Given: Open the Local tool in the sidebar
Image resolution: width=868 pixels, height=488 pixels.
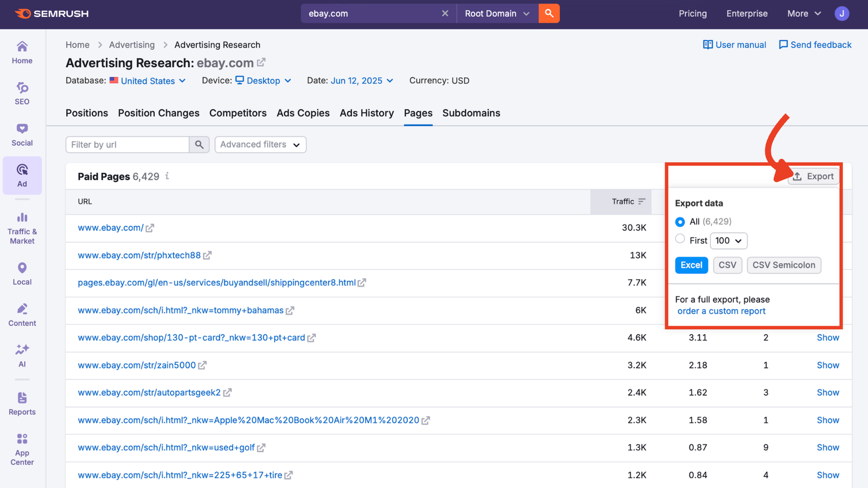Looking at the screenshot, I should [22, 273].
